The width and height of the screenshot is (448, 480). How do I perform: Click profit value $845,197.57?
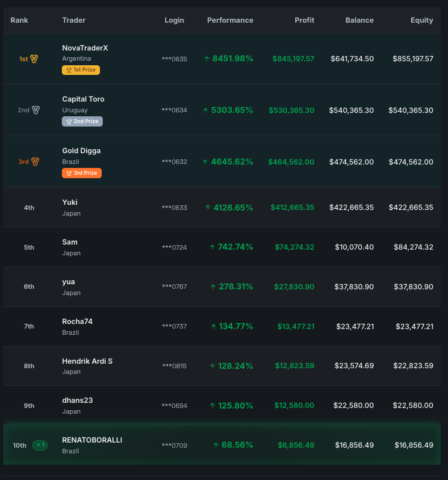[293, 59]
